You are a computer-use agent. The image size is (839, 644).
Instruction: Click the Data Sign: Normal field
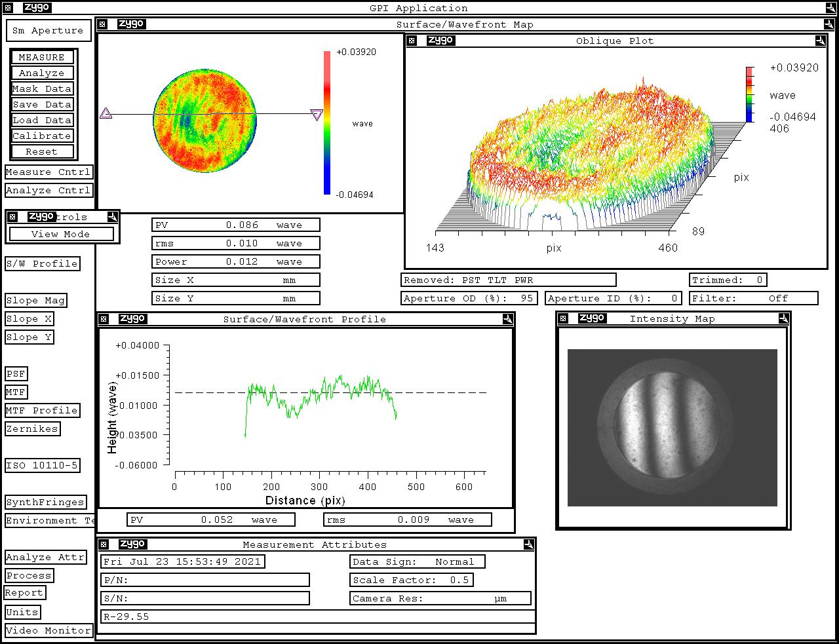pyautogui.click(x=418, y=561)
